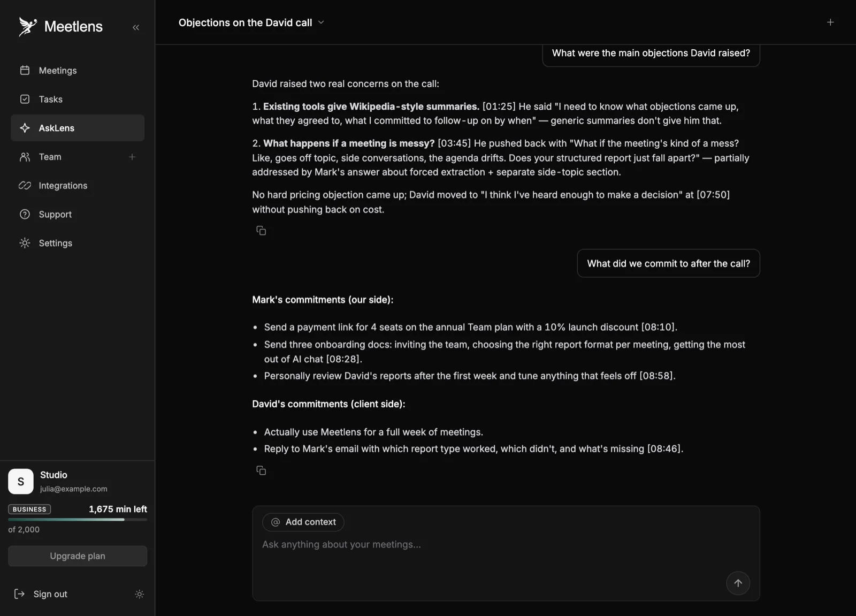This screenshot has width=856, height=616.
Task: Send message with the up-arrow button
Action: pyautogui.click(x=738, y=583)
